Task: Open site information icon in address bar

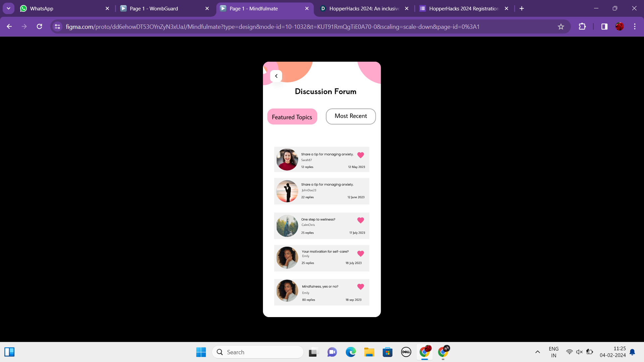Action: 57,26
